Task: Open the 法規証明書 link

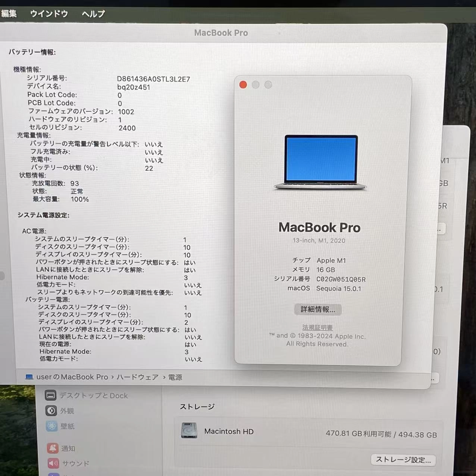Action: (x=317, y=327)
